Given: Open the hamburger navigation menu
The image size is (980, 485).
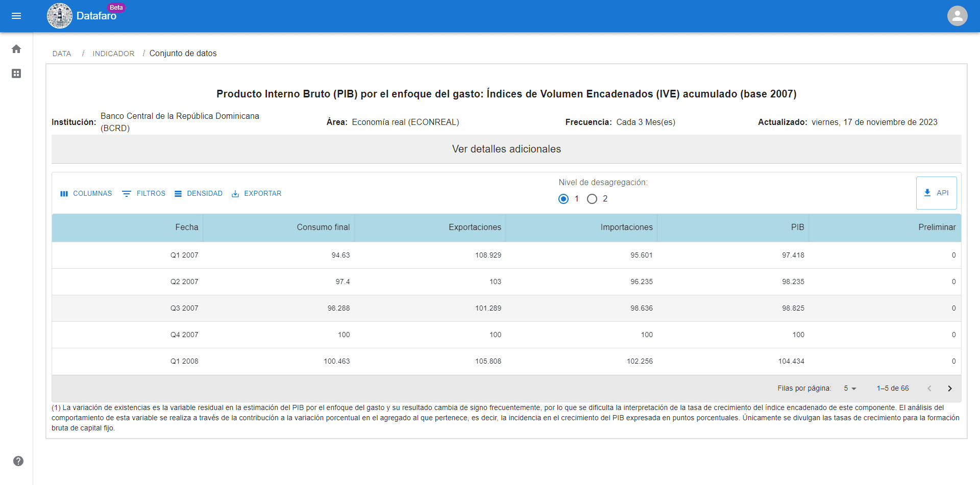Looking at the screenshot, I should pyautogui.click(x=16, y=16).
